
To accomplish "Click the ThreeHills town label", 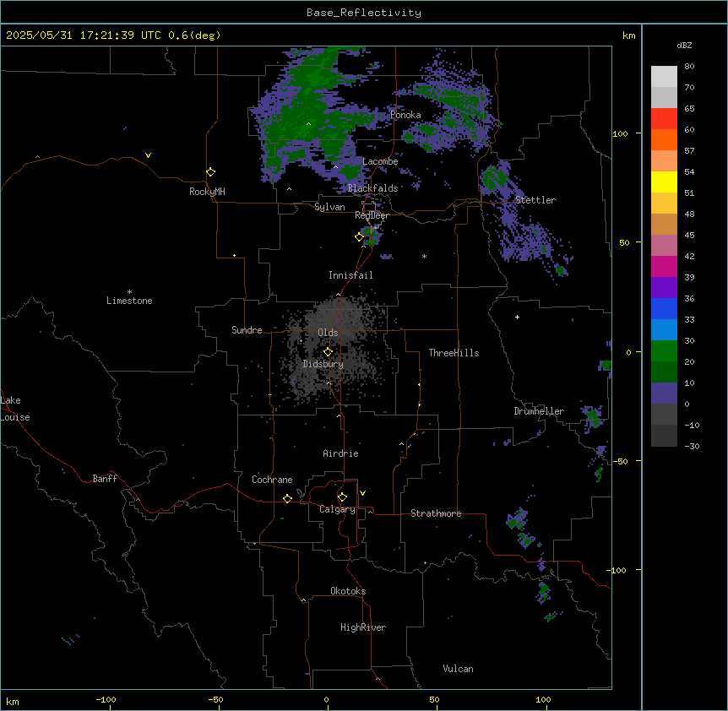I will click(454, 353).
